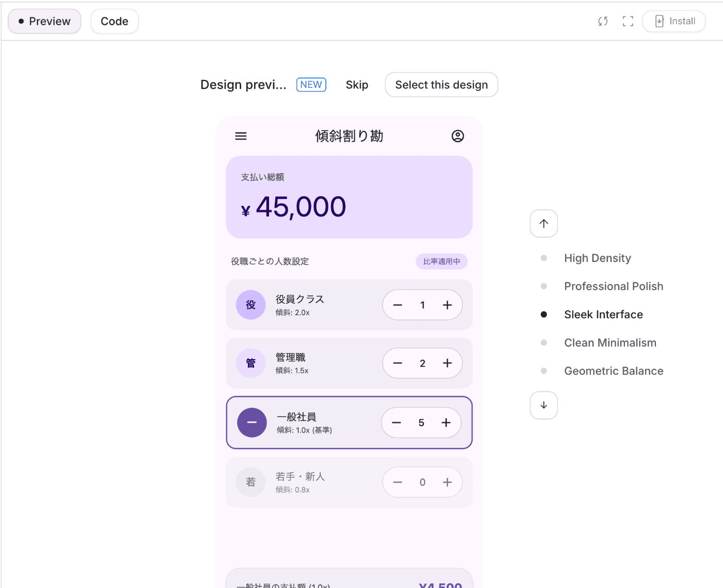Image resolution: width=723 pixels, height=588 pixels.
Task: Click Select this design button
Action: coord(442,85)
